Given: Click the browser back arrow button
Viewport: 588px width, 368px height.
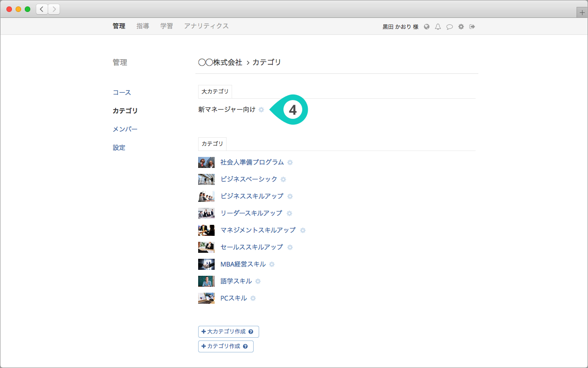Looking at the screenshot, I should point(42,9).
